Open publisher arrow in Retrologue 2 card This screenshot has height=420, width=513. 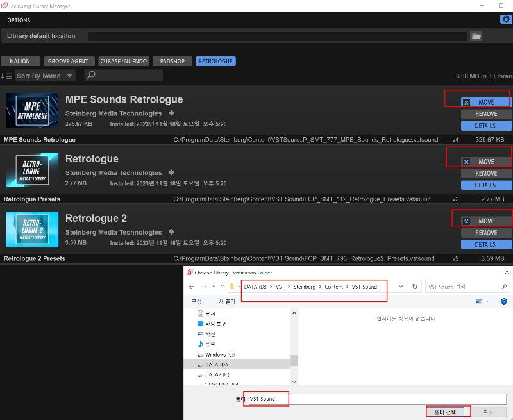point(171,232)
